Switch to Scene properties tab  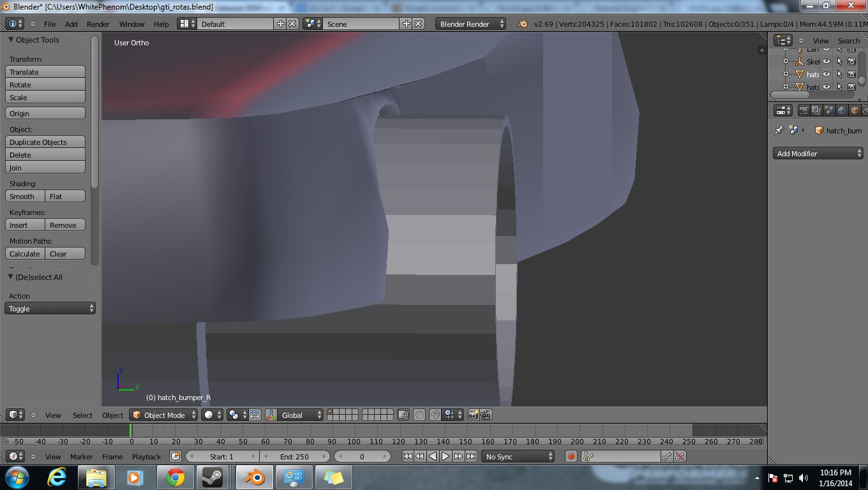point(829,110)
